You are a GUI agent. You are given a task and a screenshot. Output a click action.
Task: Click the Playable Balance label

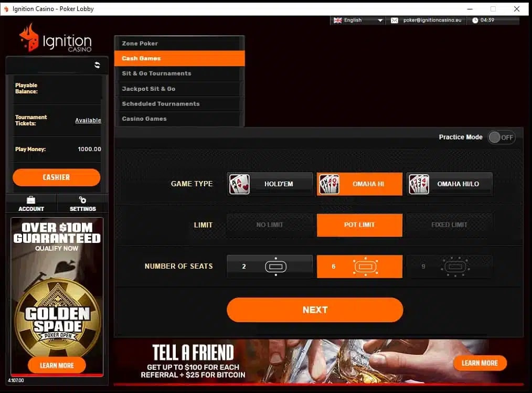pos(26,88)
